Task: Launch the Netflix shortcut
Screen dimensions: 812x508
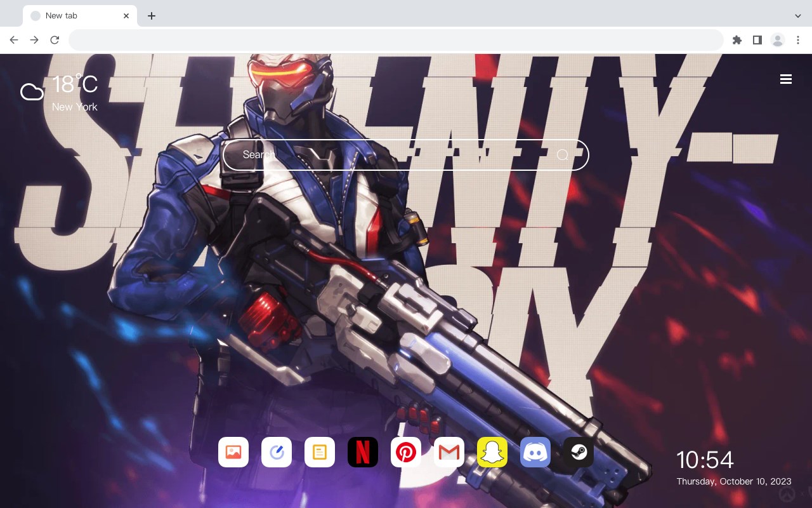Action: point(363,452)
